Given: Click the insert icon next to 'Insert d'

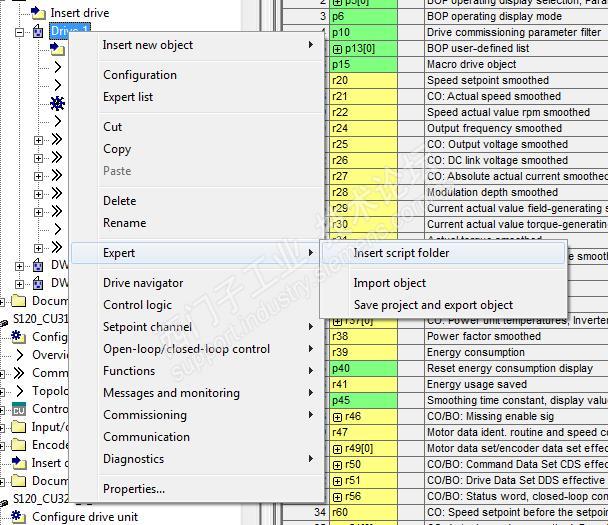Looking at the screenshot, I should 19,463.
